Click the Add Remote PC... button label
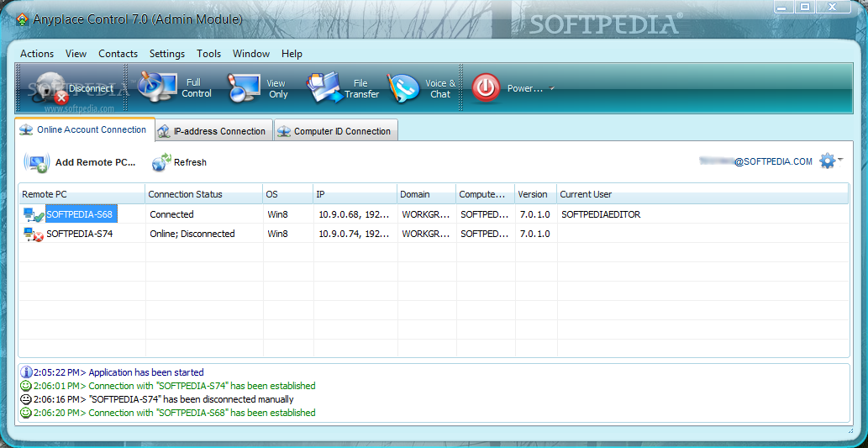 (95, 162)
